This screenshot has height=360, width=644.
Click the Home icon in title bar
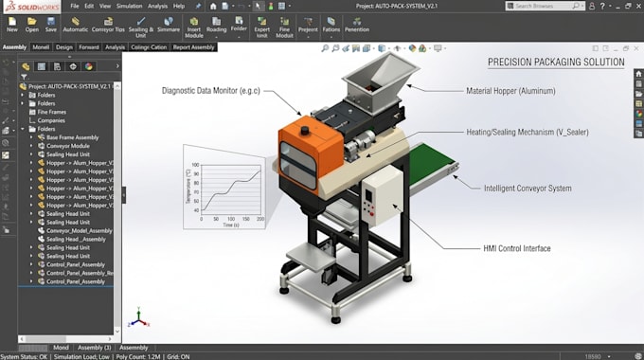[213, 7]
